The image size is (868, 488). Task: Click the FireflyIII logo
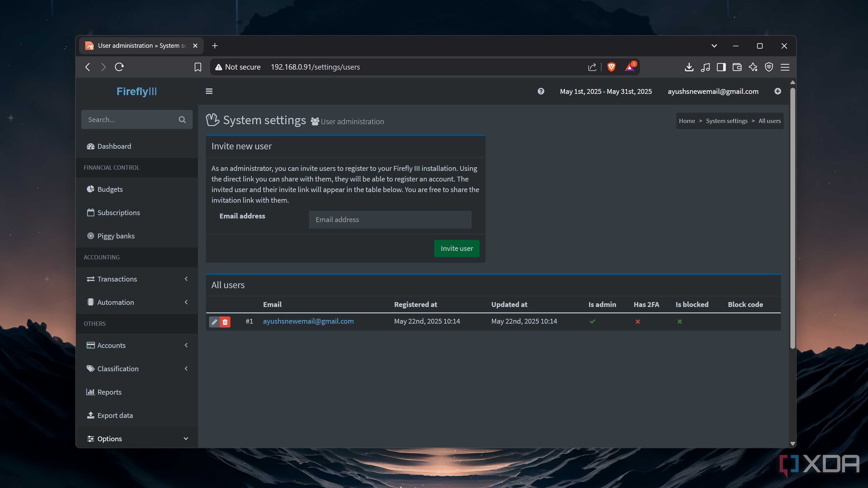(x=137, y=91)
